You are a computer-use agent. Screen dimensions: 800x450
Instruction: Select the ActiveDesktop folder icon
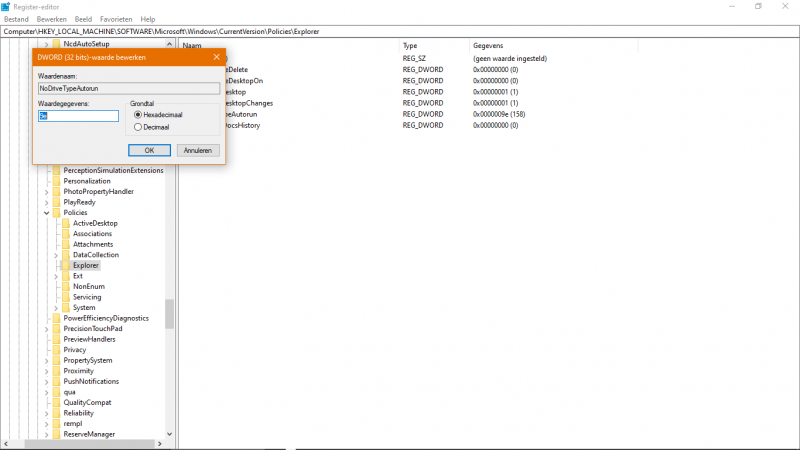(66, 223)
